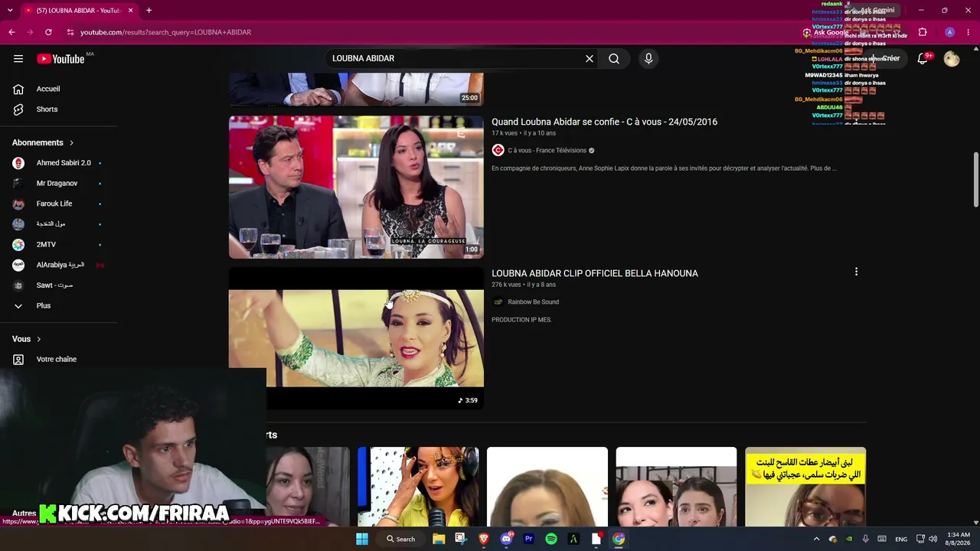This screenshot has width=980, height=551.
Task: Open Mr Draganov subscription
Action: tap(58, 184)
